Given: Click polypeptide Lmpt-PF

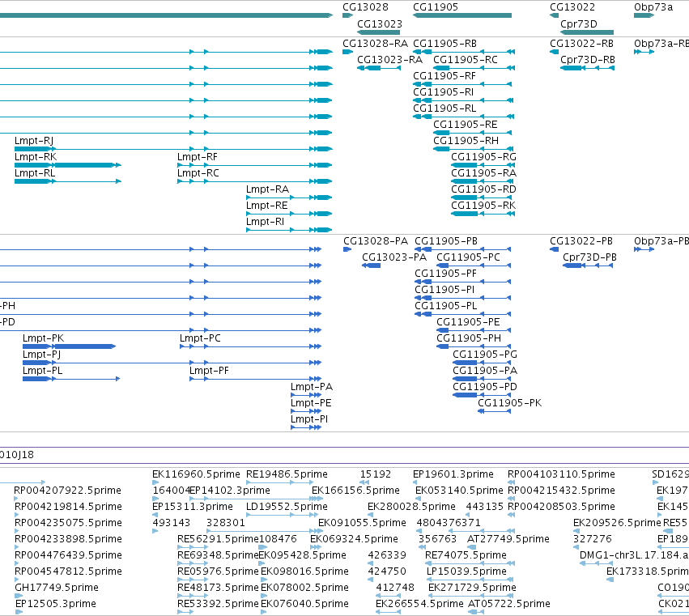Looking at the screenshot, I should coord(209,371).
